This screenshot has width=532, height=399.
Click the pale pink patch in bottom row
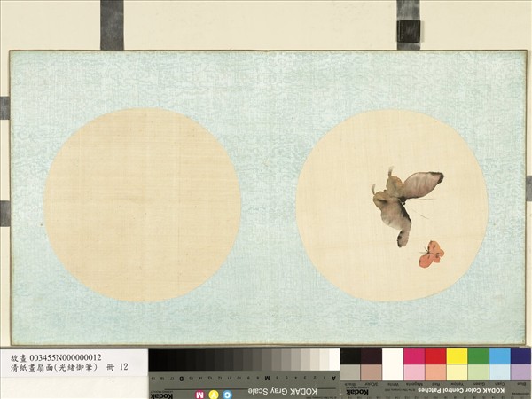click(414, 372)
